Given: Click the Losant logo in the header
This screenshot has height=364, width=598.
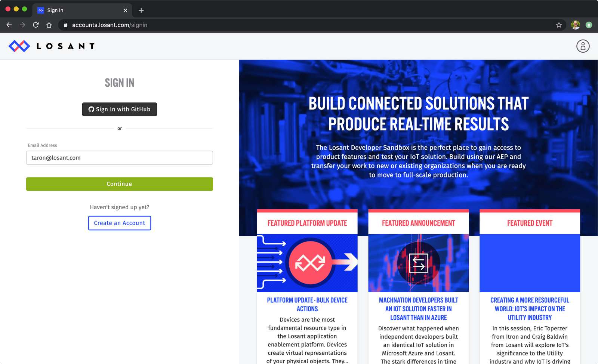Looking at the screenshot, I should 52,46.
